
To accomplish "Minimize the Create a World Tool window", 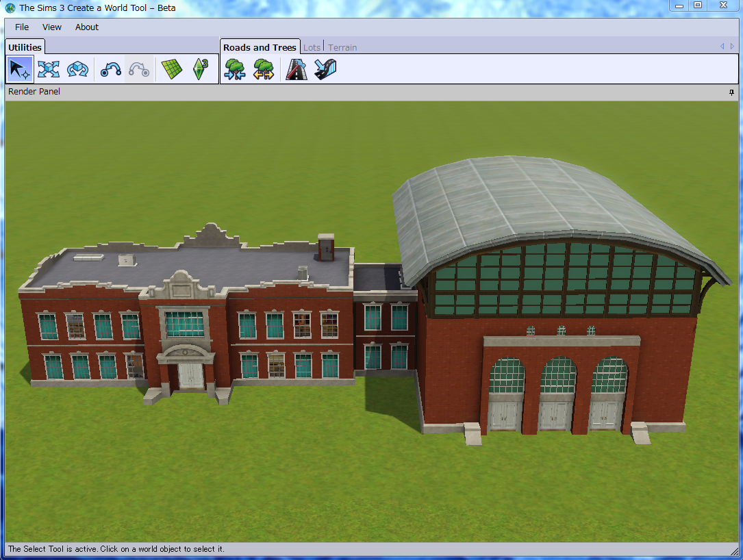I will pos(679,5).
